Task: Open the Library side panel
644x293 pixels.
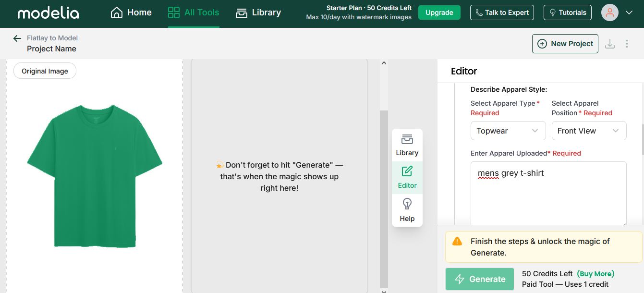Action: 407,145
